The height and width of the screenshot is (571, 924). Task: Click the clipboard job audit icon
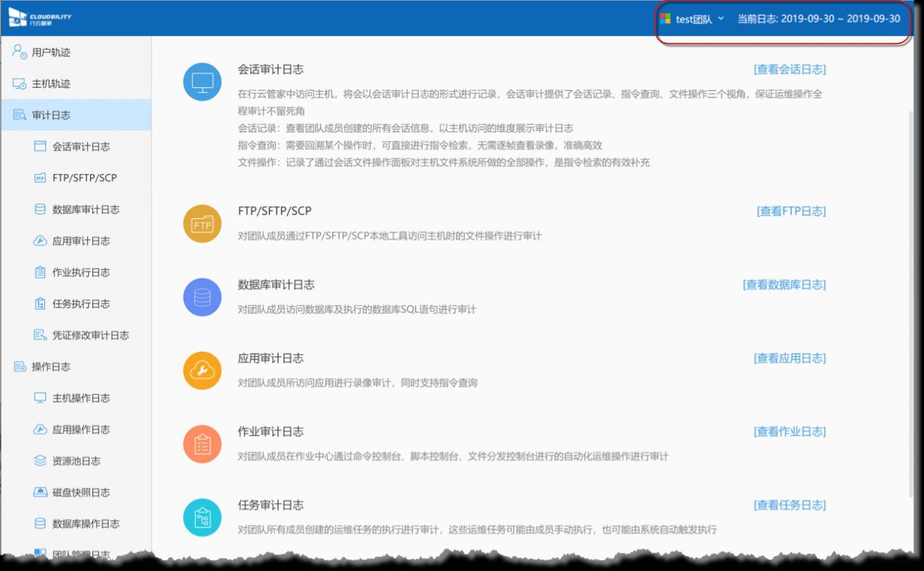tap(202, 444)
